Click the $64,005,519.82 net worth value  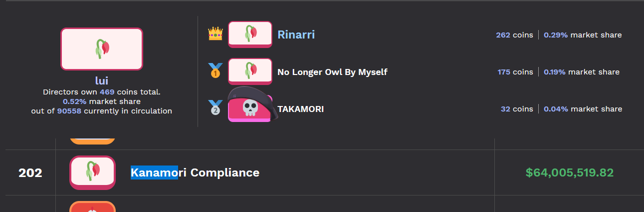pos(570,172)
